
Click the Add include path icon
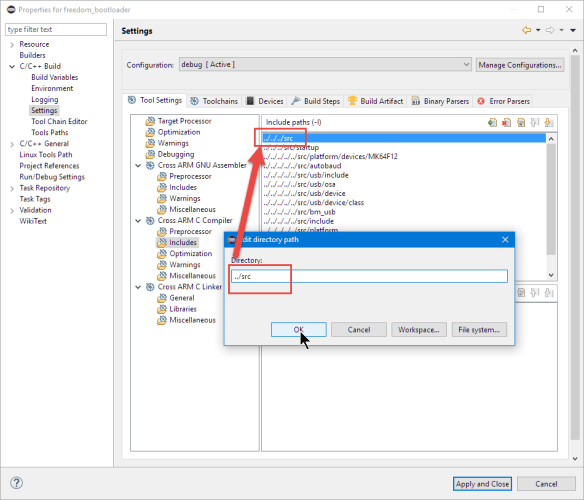point(492,122)
